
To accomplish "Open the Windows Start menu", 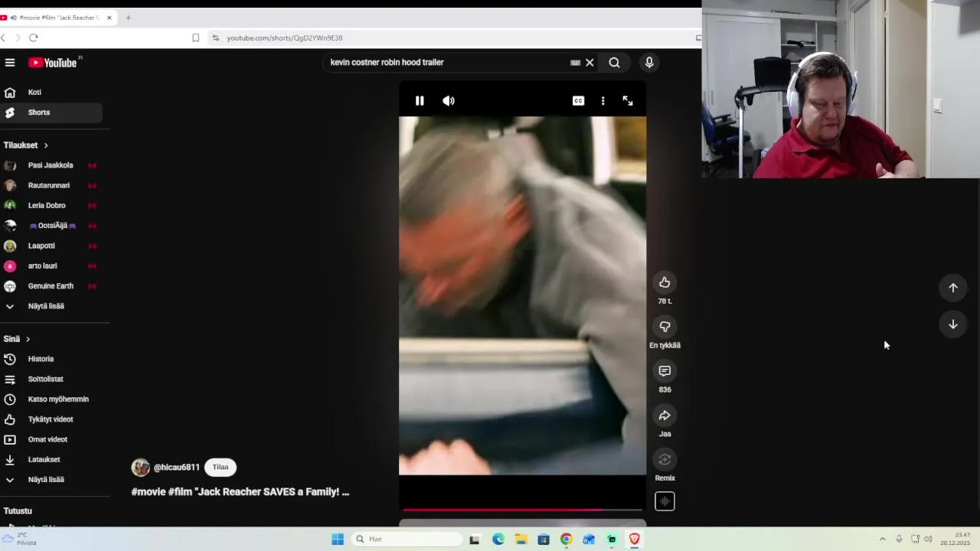I will [338, 539].
